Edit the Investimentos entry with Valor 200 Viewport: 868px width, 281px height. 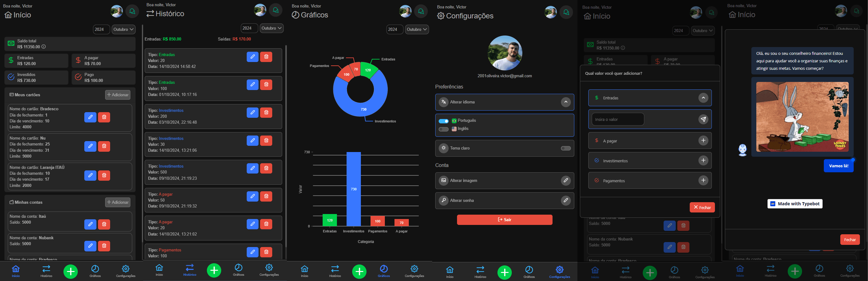(x=252, y=112)
